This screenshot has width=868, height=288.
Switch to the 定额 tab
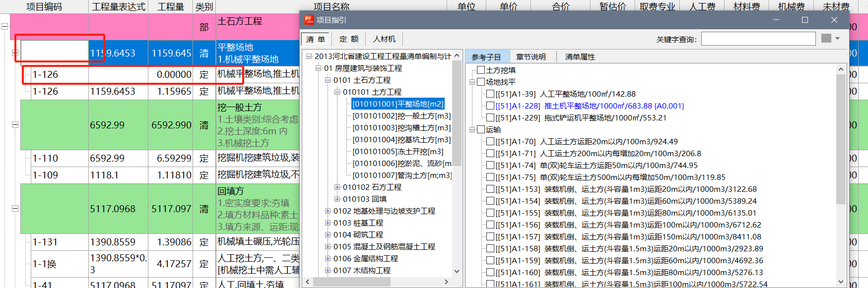point(349,39)
